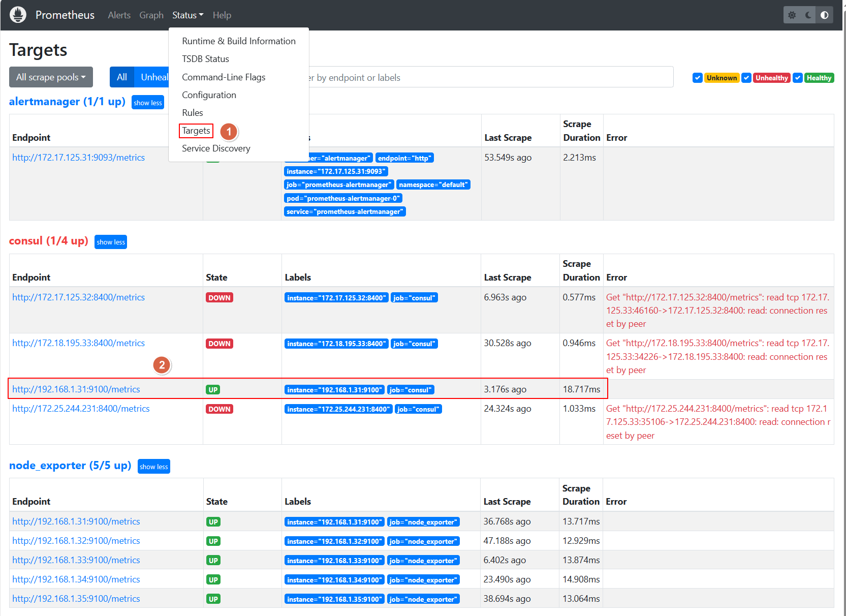Open alertmanager endpoint 172.17.125.31:9093/metrics
Image resolution: width=846 pixels, height=616 pixels.
point(79,158)
